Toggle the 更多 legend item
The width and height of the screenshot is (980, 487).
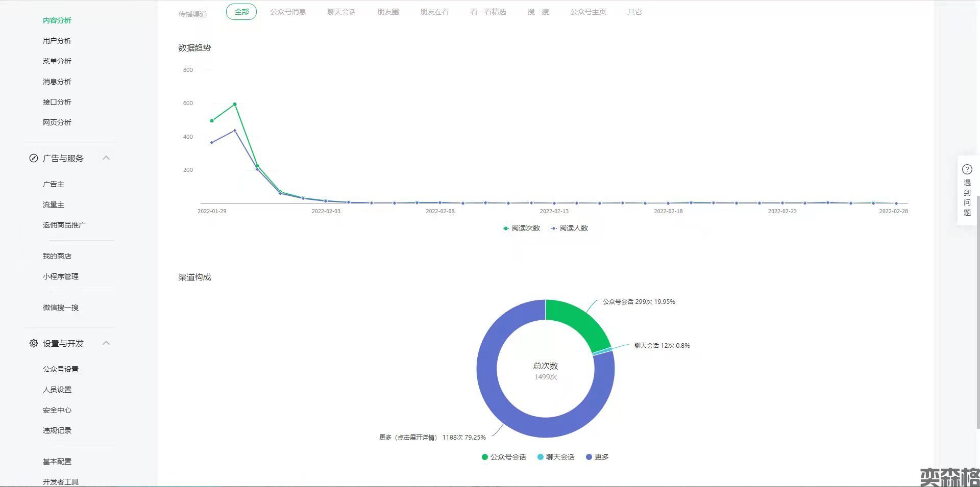597,457
